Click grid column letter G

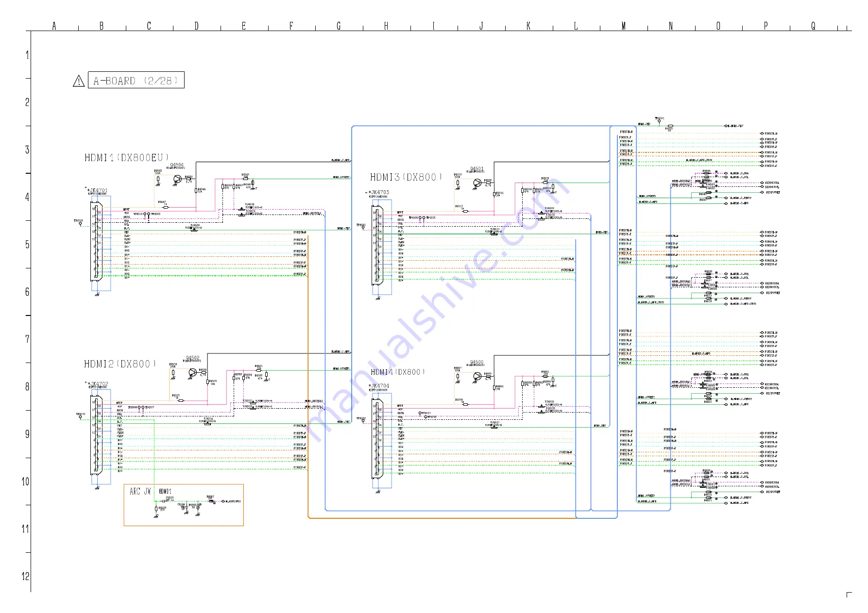[x=339, y=26]
